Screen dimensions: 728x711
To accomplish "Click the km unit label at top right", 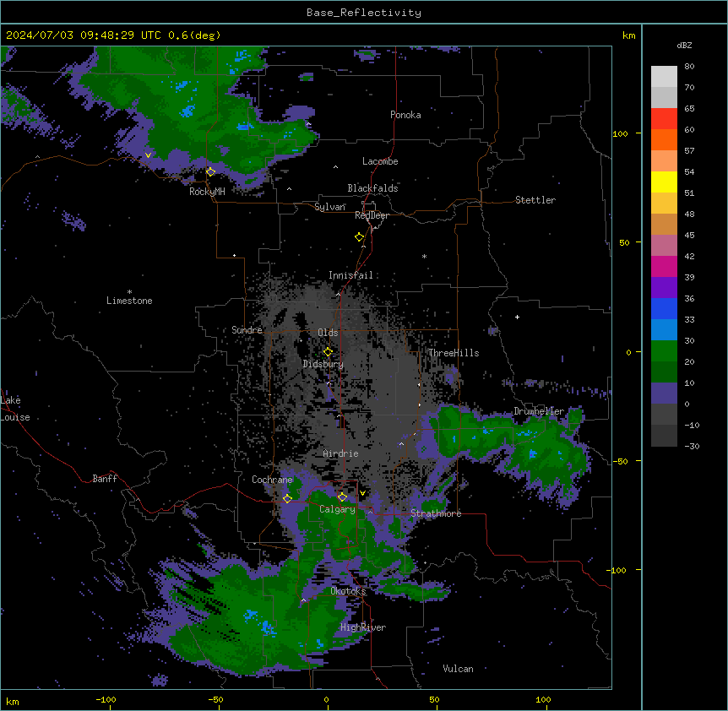I will pyautogui.click(x=628, y=35).
